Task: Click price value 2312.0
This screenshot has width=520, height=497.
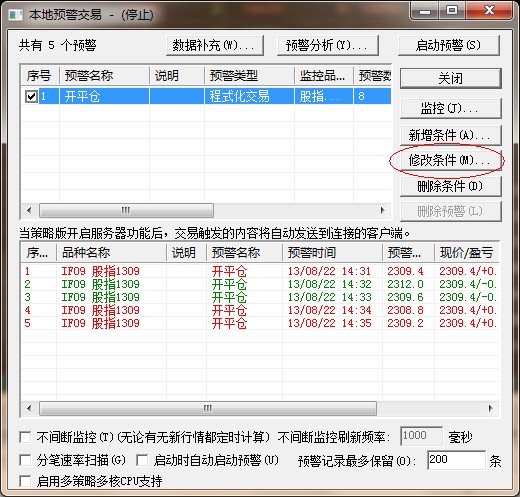Action: coord(405,284)
